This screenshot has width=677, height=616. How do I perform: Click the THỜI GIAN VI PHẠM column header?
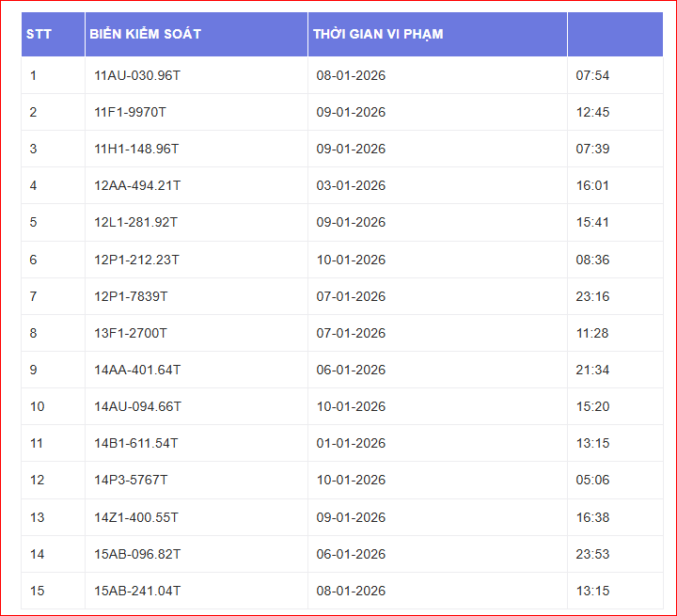coord(378,34)
